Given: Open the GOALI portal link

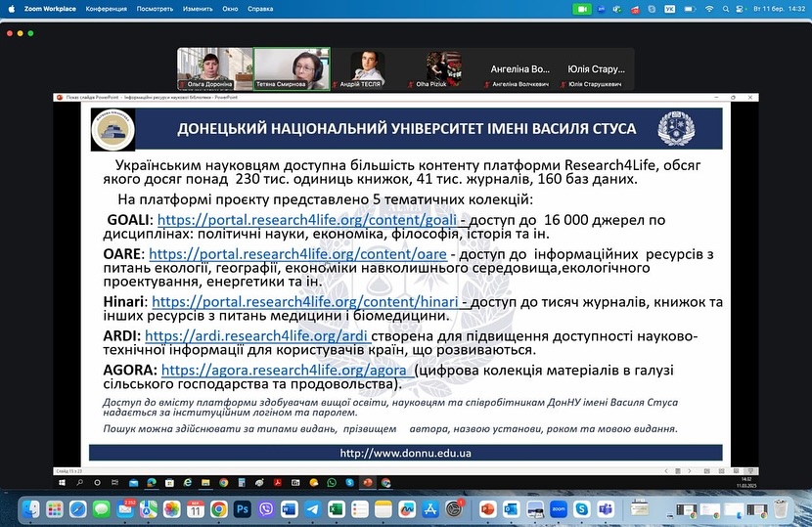Looking at the screenshot, I should click(x=307, y=220).
